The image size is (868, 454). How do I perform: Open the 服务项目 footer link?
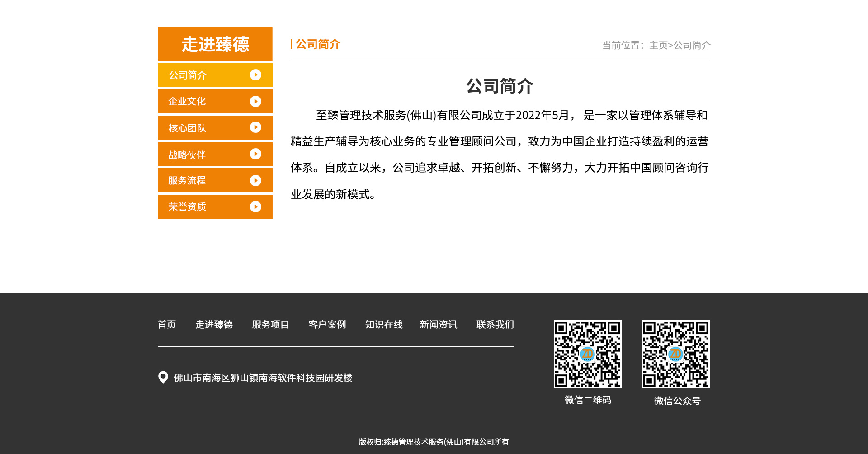click(270, 325)
